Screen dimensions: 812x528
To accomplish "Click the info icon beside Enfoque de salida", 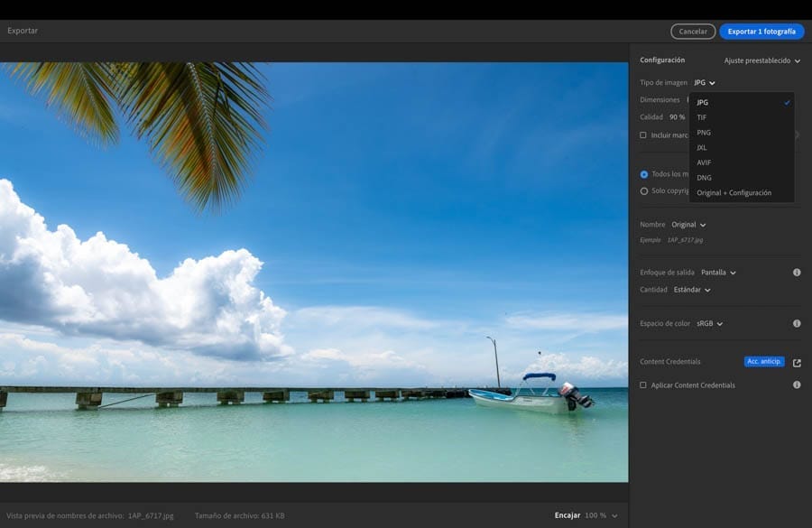I will tap(797, 273).
